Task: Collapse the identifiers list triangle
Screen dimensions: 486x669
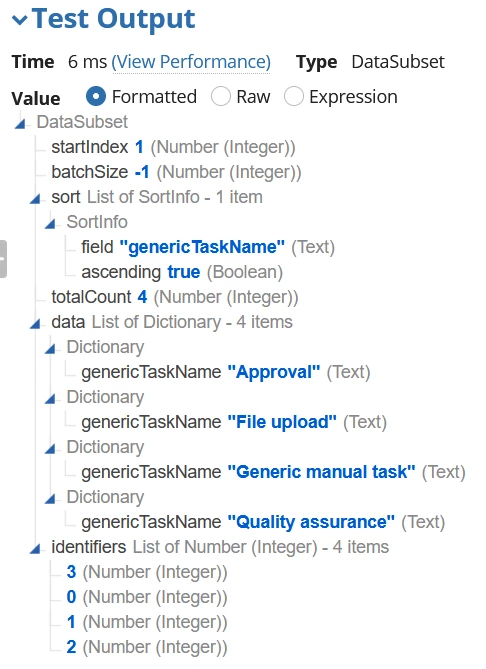Action: coord(35,549)
